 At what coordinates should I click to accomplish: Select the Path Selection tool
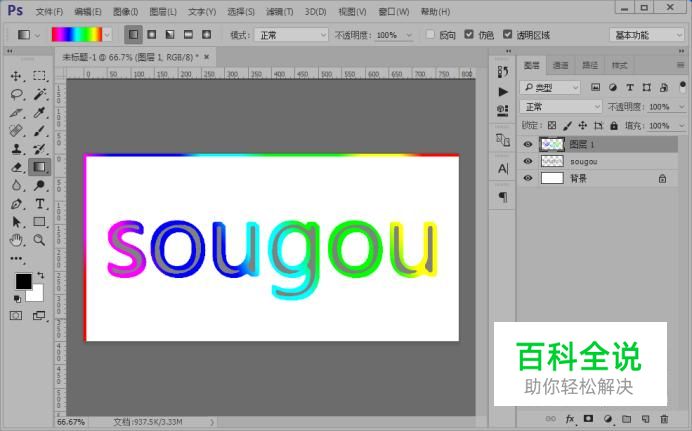point(16,222)
